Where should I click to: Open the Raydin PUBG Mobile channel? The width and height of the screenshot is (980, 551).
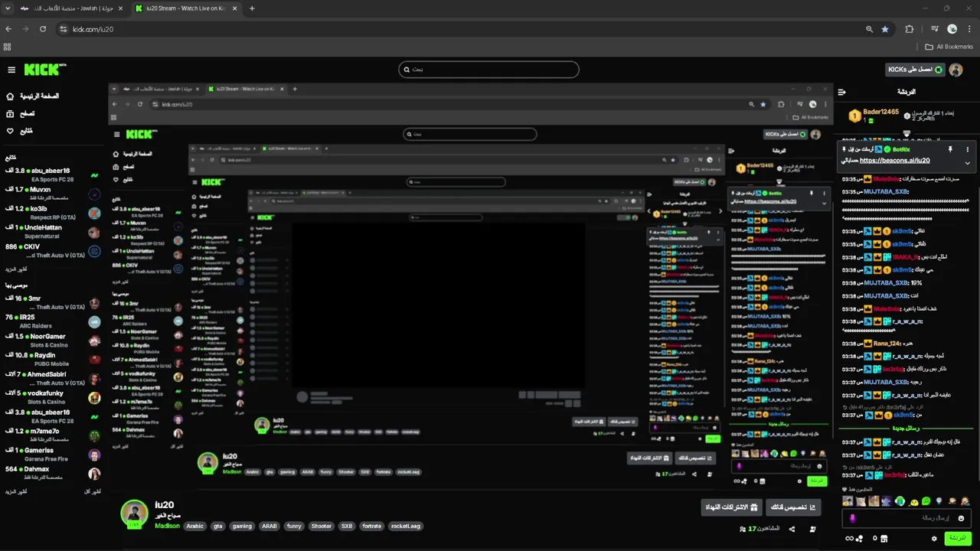[52, 360]
